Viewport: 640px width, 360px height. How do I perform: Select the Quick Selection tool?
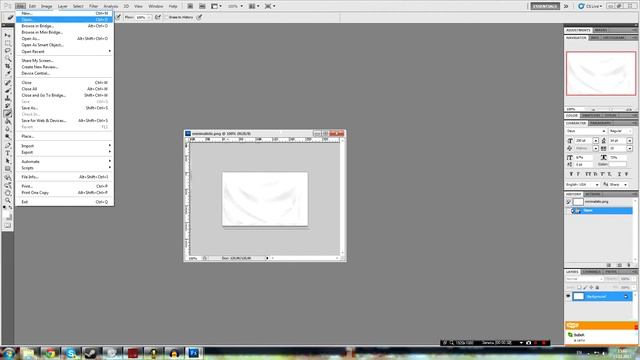(x=8, y=58)
